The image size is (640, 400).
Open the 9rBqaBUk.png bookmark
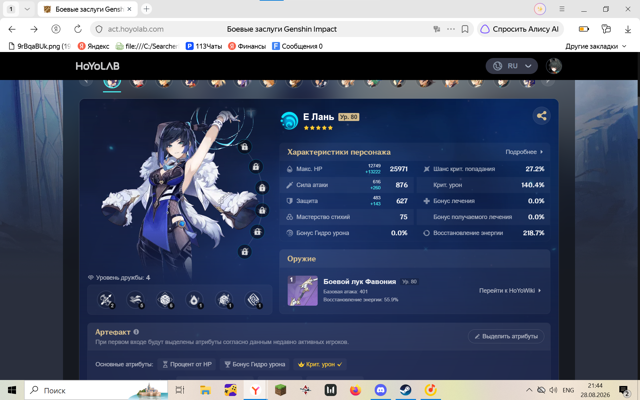40,46
